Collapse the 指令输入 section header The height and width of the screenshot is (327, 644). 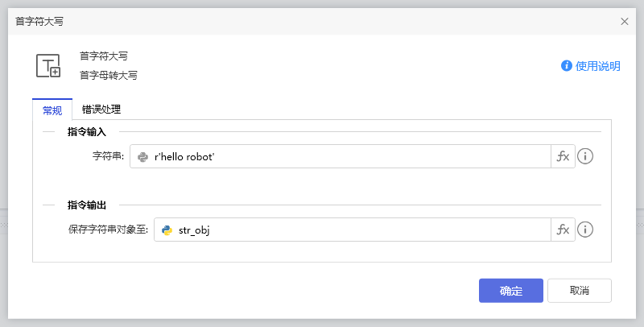pyautogui.click(x=93, y=131)
